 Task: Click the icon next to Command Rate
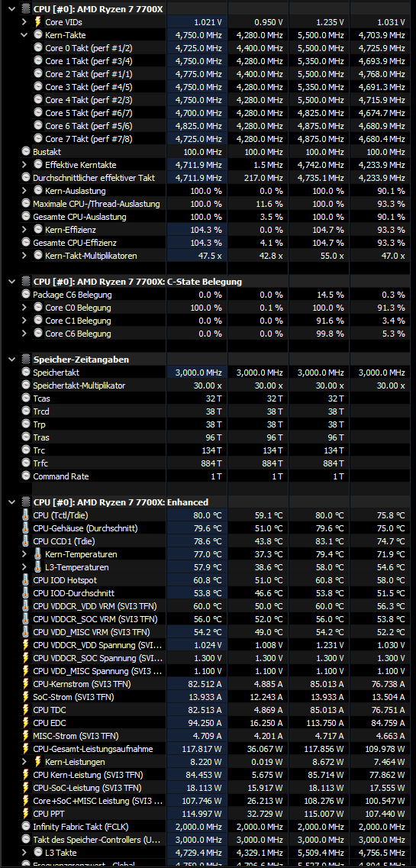tap(25, 476)
